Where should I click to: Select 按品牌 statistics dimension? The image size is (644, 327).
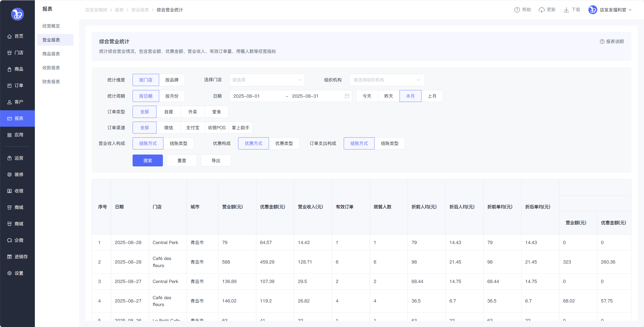172,80
